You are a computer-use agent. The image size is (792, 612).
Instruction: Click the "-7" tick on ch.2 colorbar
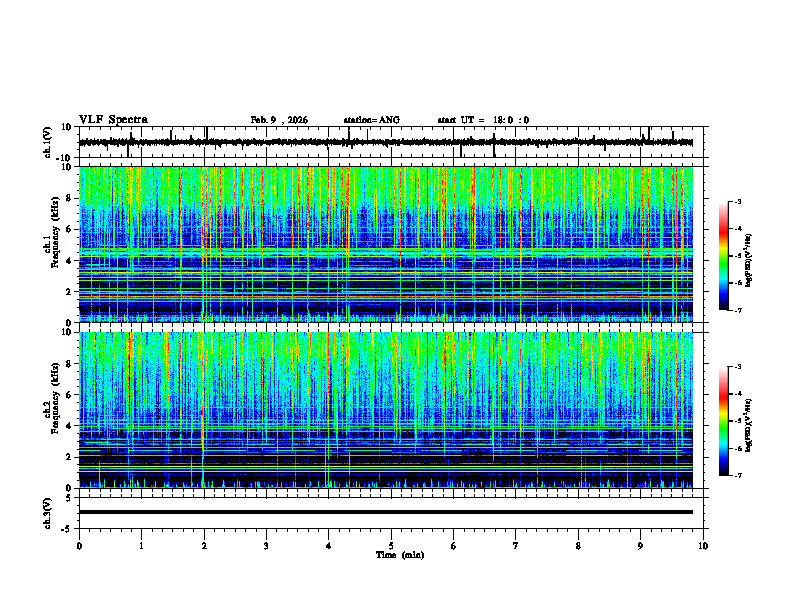[x=738, y=476]
